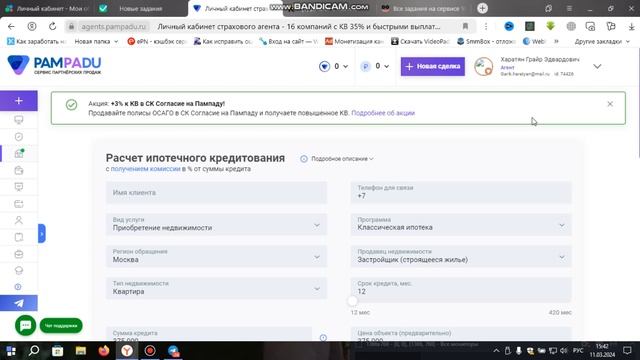Click the Имя клиента input field
This screenshot has width=640, height=360.
pos(216,192)
